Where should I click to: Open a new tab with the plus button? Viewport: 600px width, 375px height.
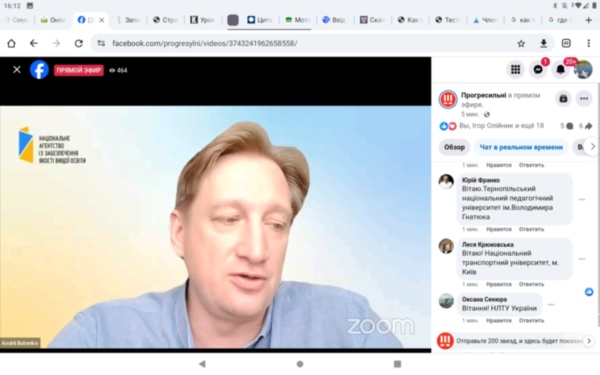tap(589, 20)
